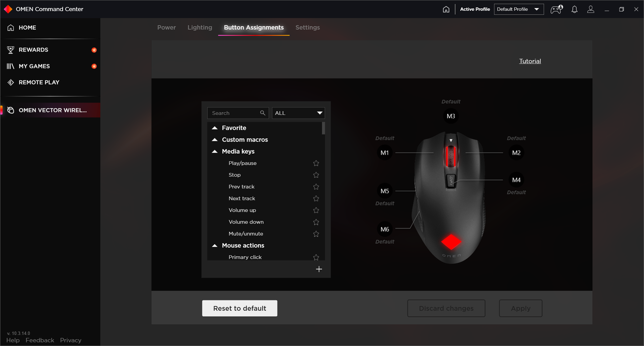The height and width of the screenshot is (346, 644).
Task: Favorite the Volume down star
Action: 316,222
